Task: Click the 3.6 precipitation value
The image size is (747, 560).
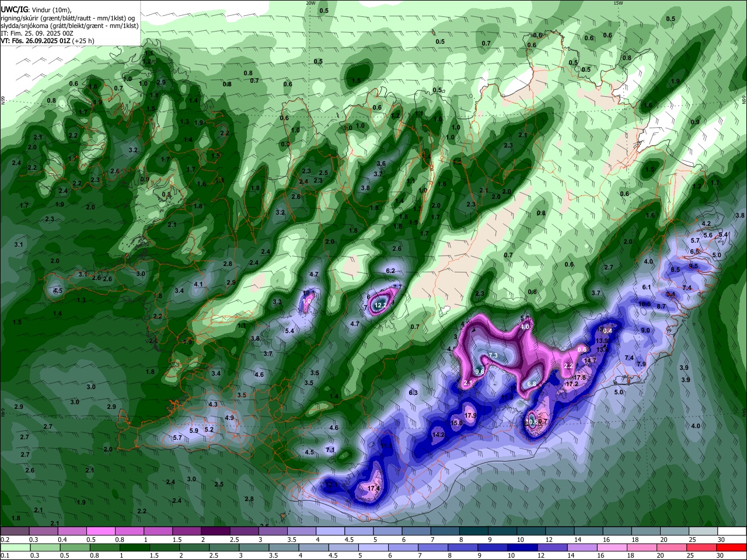Action: pos(381,163)
